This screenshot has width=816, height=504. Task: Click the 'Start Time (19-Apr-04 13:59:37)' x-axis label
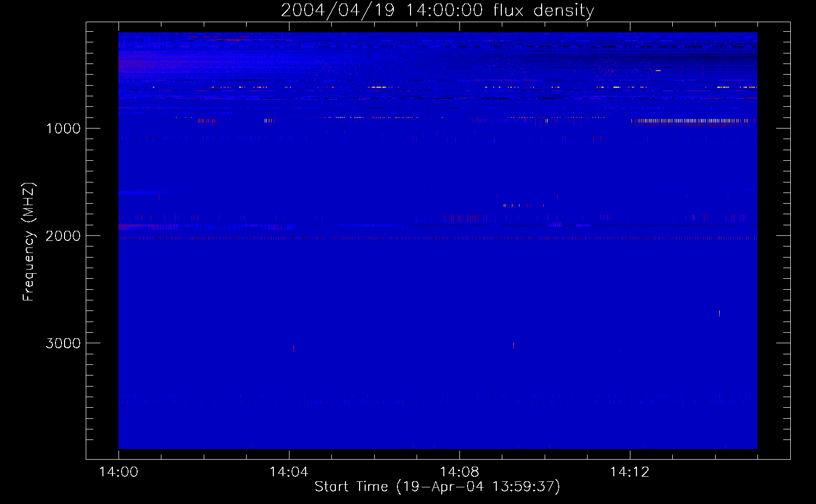(437, 487)
